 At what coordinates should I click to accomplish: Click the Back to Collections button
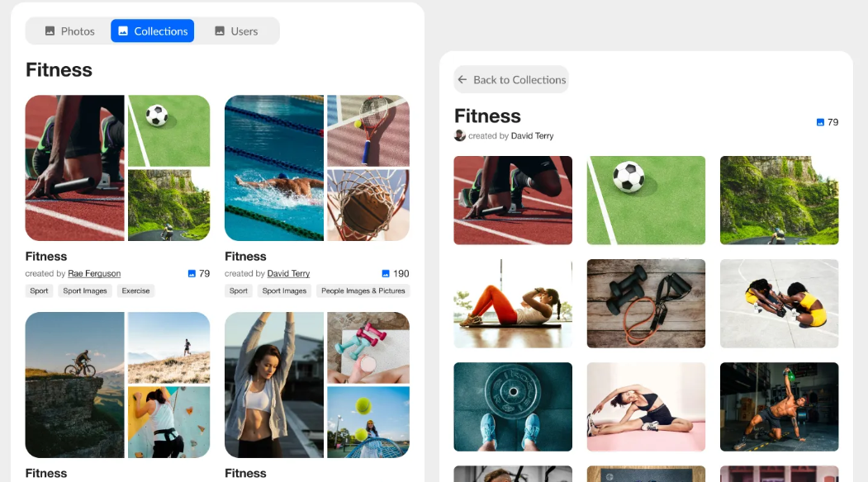[x=511, y=80]
